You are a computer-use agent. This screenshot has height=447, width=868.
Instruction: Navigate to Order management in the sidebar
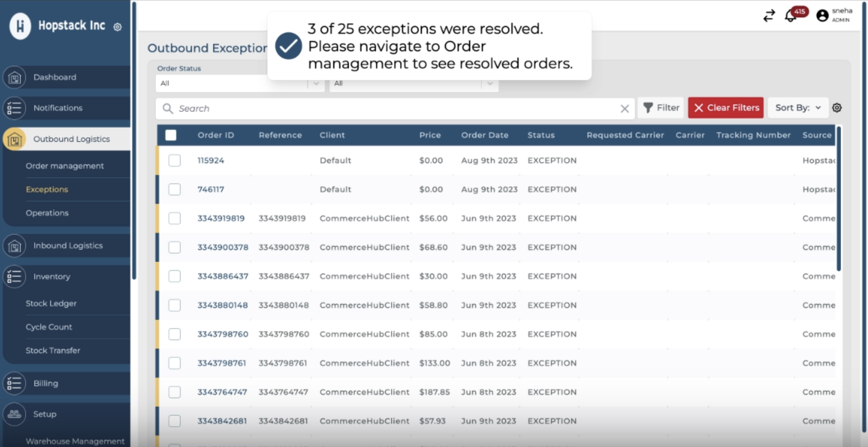[x=65, y=166]
